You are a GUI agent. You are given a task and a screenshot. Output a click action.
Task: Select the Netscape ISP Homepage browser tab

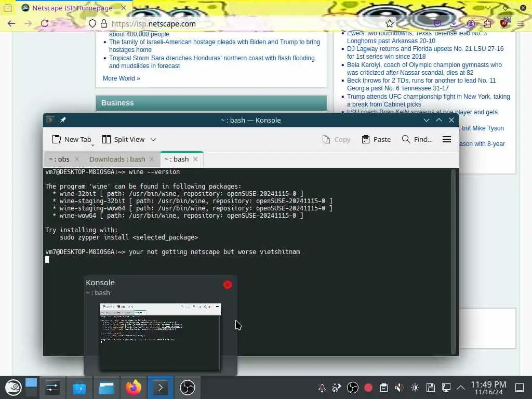click(x=73, y=8)
